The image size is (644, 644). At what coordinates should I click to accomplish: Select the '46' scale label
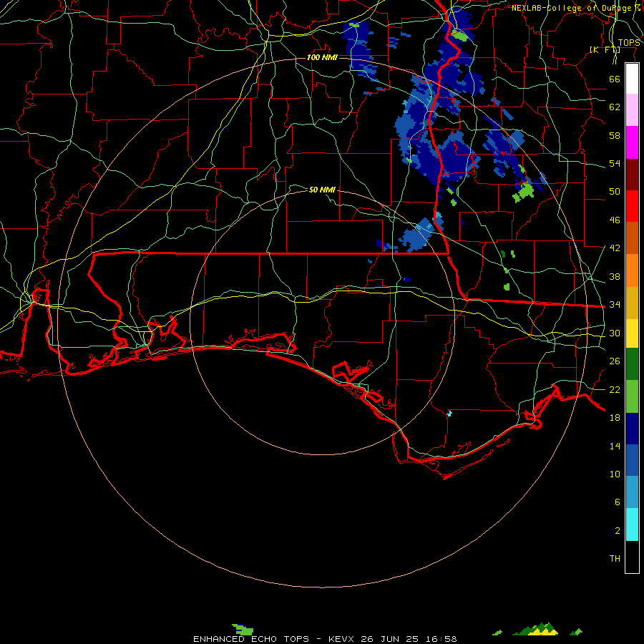point(615,220)
